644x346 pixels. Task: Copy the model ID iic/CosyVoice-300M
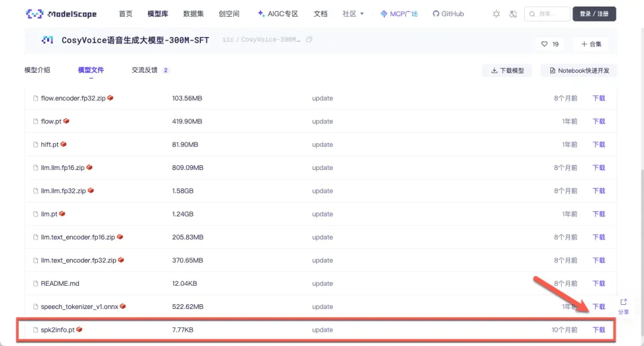[309, 40]
